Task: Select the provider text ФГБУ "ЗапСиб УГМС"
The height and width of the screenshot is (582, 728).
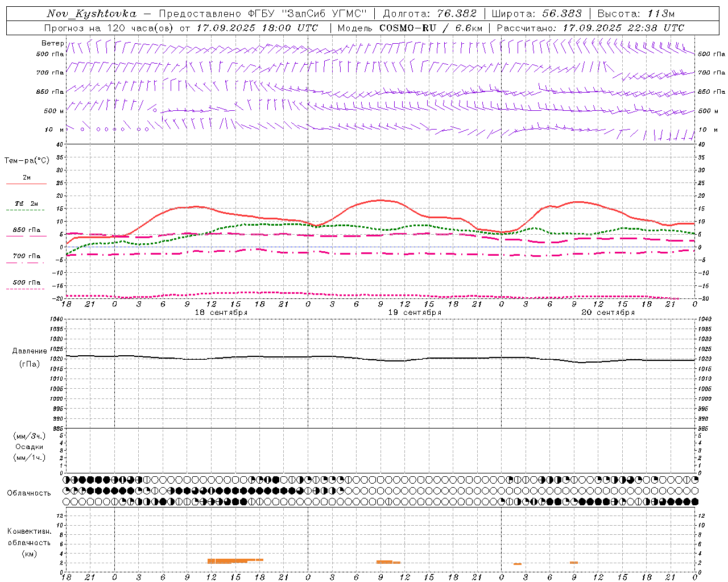Action: (308, 14)
